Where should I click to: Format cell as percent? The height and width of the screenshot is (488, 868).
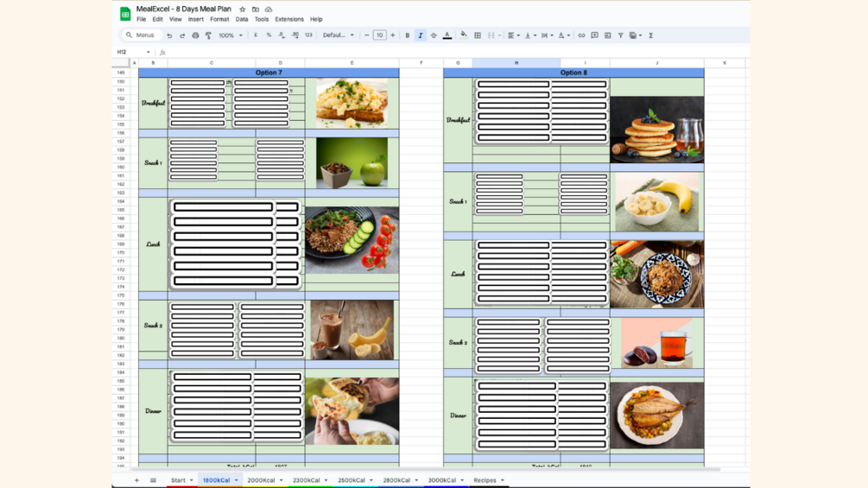point(269,35)
